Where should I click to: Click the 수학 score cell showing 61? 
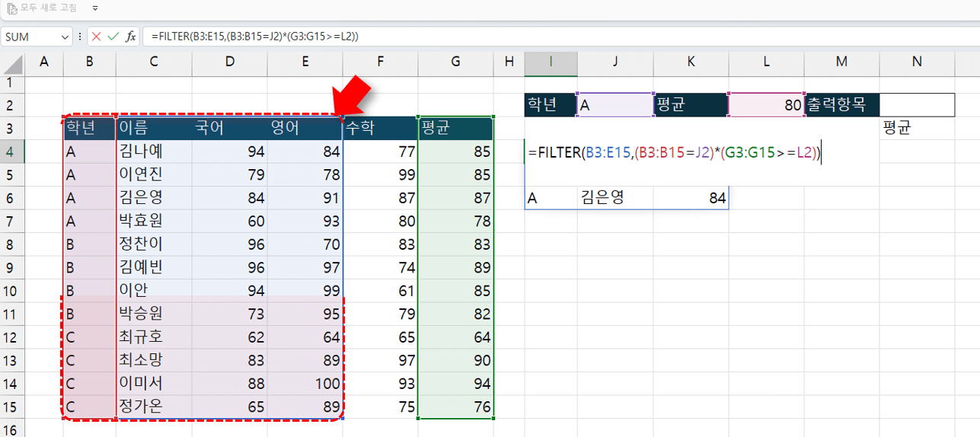pyautogui.click(x=380, y=290)
